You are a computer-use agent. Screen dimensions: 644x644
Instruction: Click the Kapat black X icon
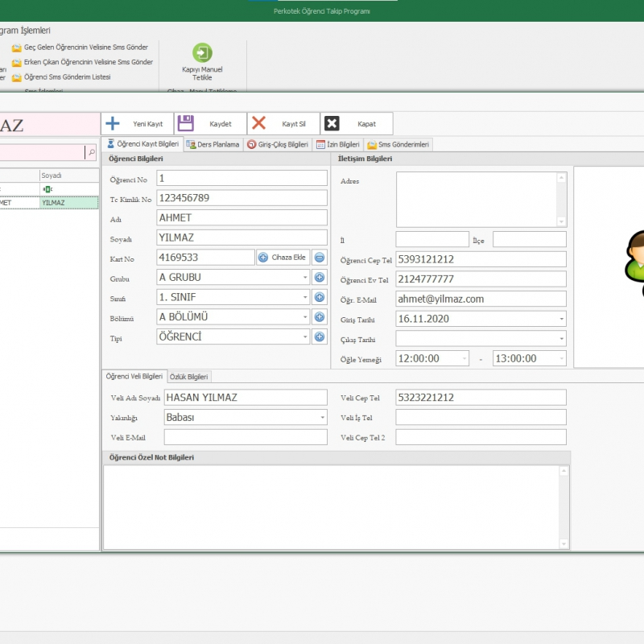point(332,123)
